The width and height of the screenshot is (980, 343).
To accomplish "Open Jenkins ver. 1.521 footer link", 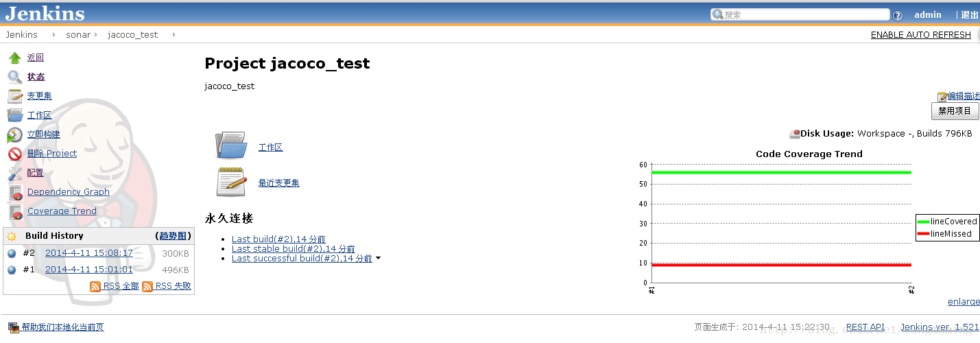I will point(940,327).
